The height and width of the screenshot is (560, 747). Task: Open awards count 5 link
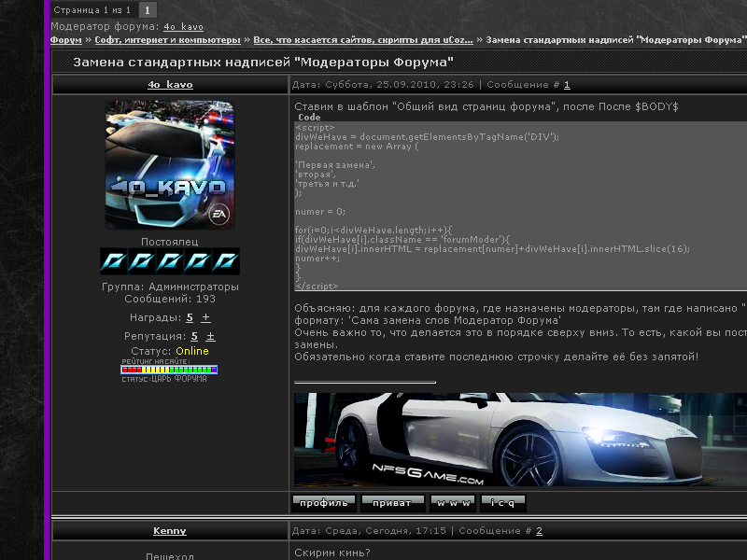[190, 317]
